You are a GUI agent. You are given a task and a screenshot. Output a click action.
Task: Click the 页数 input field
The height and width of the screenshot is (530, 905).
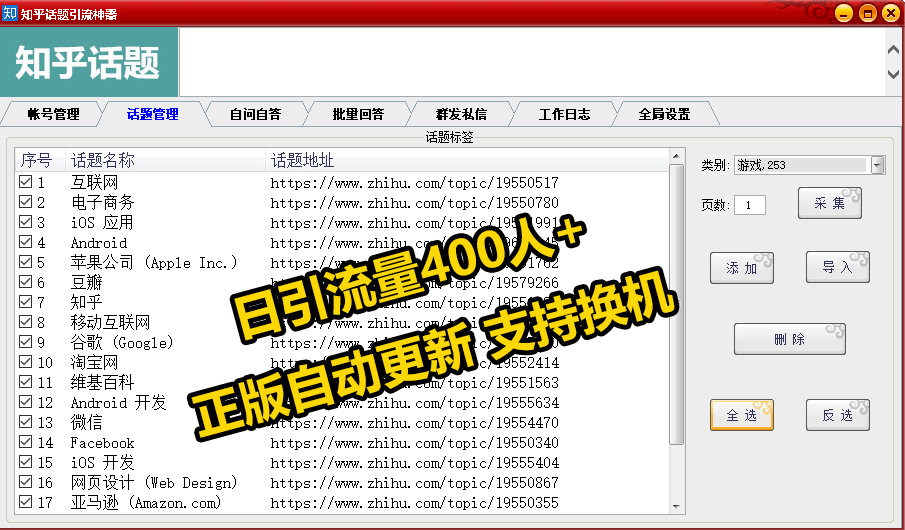tap(750, 205)
